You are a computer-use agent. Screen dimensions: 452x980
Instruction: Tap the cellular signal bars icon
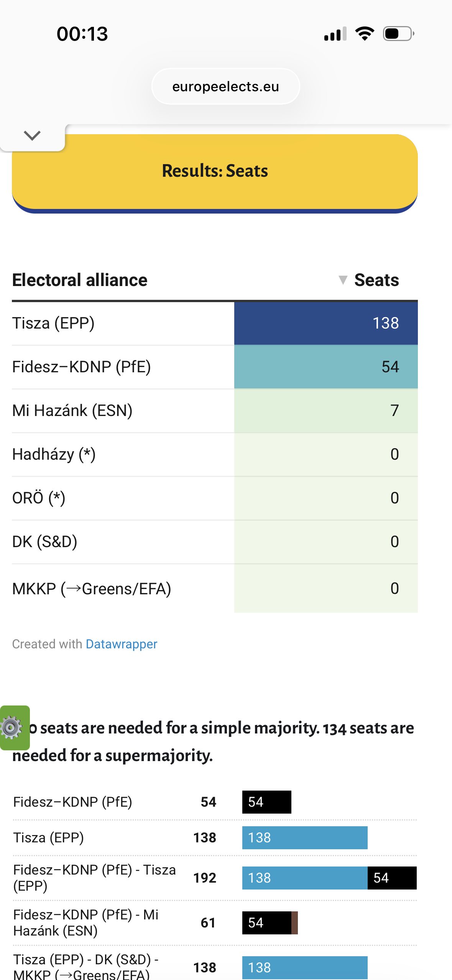click(x=335, y=34)
